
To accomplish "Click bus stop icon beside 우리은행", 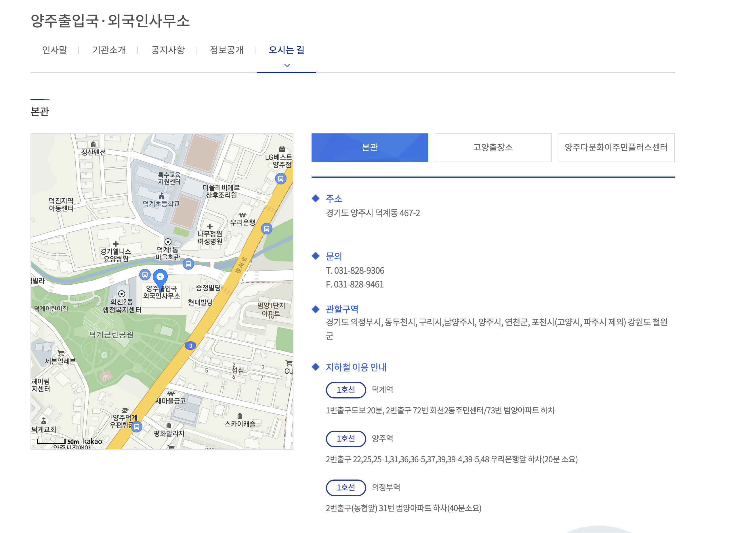I will [x=266, y=228].
